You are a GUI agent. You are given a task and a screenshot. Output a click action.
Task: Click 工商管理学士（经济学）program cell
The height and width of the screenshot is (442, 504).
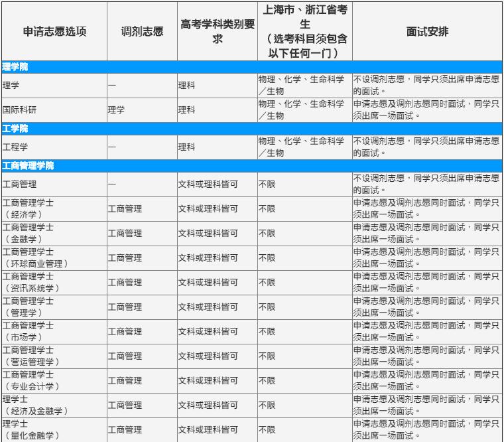click(29, 208)
